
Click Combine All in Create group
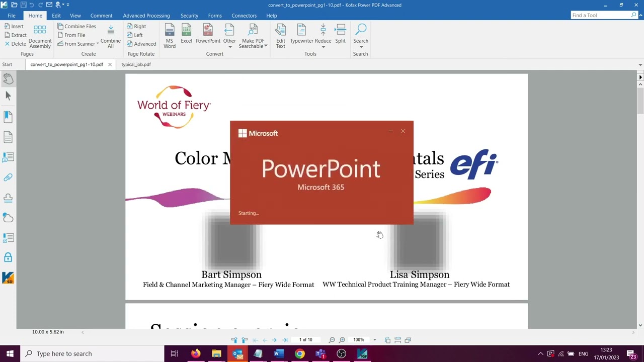coord(111,36)
